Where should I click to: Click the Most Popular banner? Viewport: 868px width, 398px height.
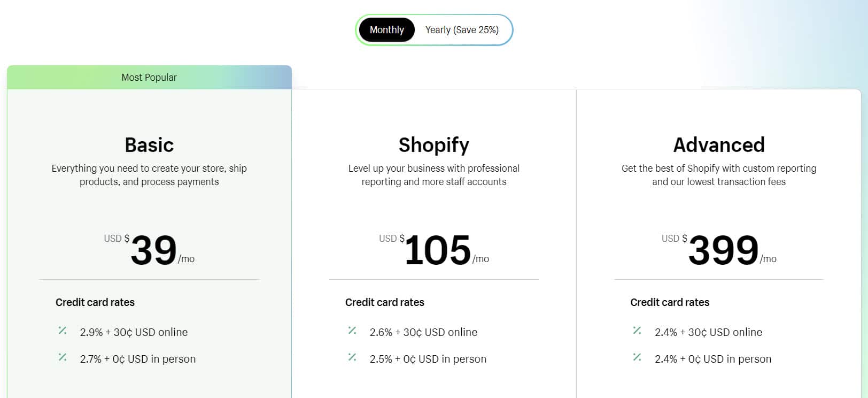click(149, 77)
